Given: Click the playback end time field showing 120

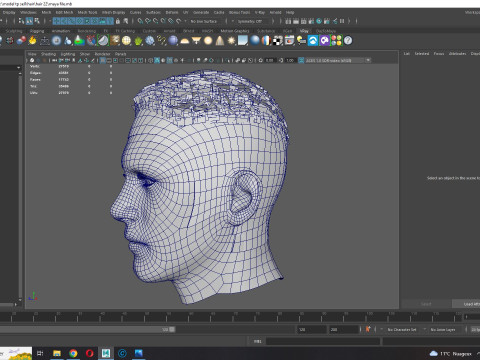Looking at the screenshot, I should pos(312,329).
